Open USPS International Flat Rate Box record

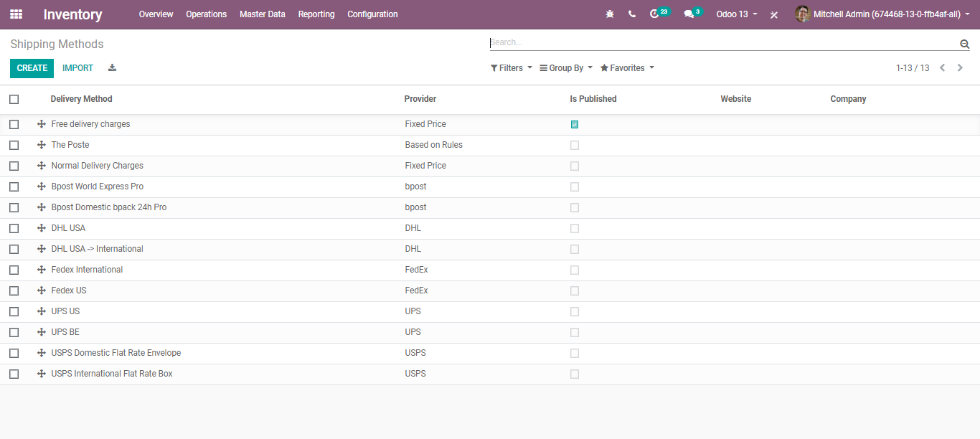coord(111,374)
